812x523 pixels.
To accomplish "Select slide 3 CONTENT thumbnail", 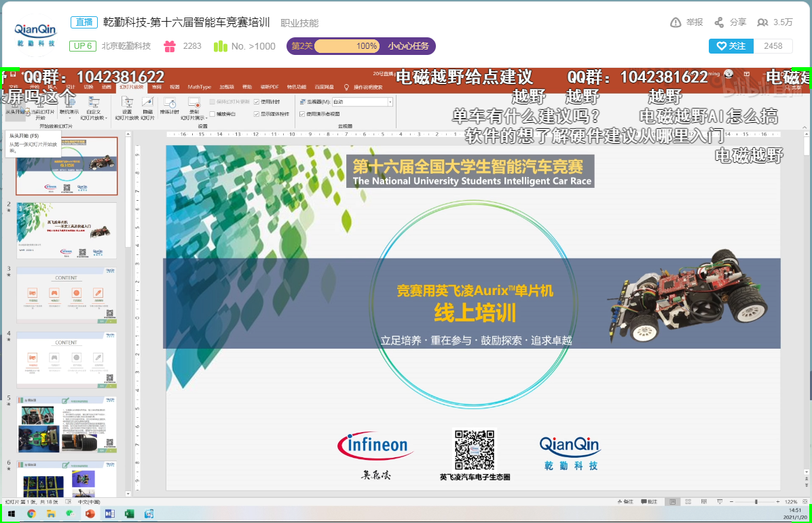I will coord(67,295).
